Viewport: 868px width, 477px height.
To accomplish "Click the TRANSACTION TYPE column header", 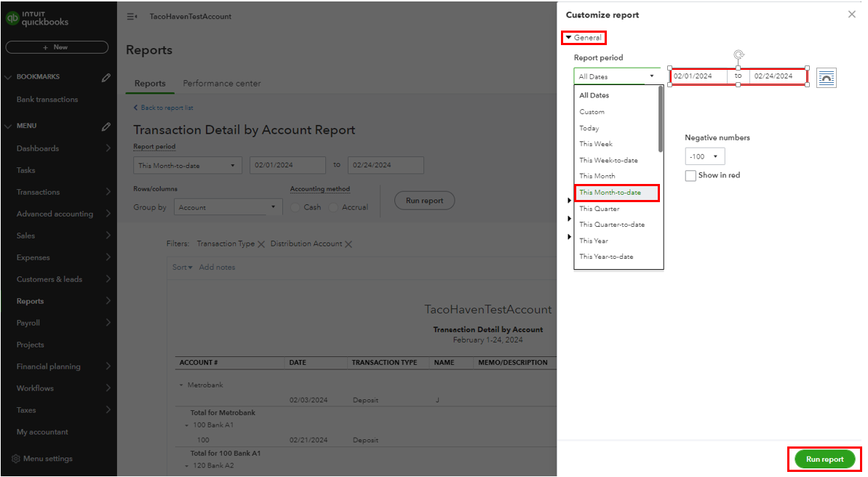I will 384,363.
